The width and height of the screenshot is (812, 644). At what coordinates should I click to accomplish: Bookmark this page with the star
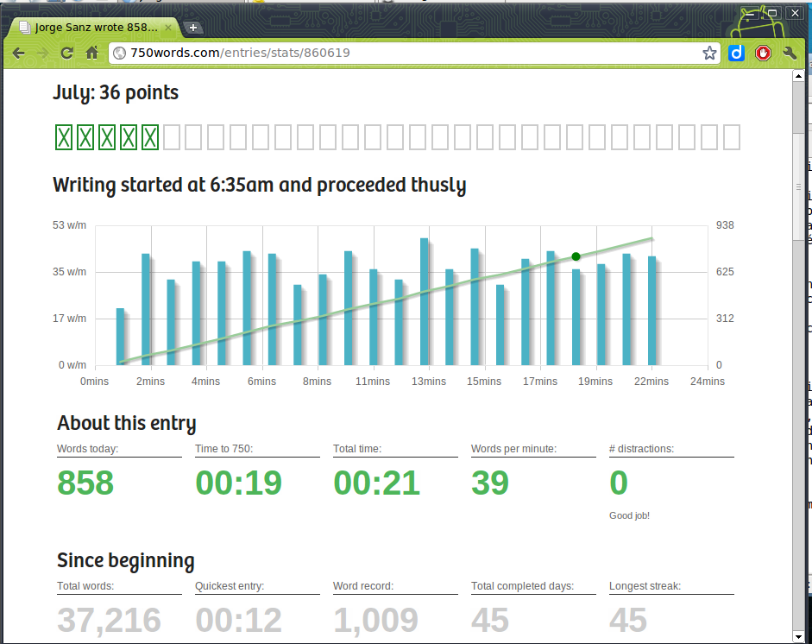pyautogui.click(x=709, y=54)
